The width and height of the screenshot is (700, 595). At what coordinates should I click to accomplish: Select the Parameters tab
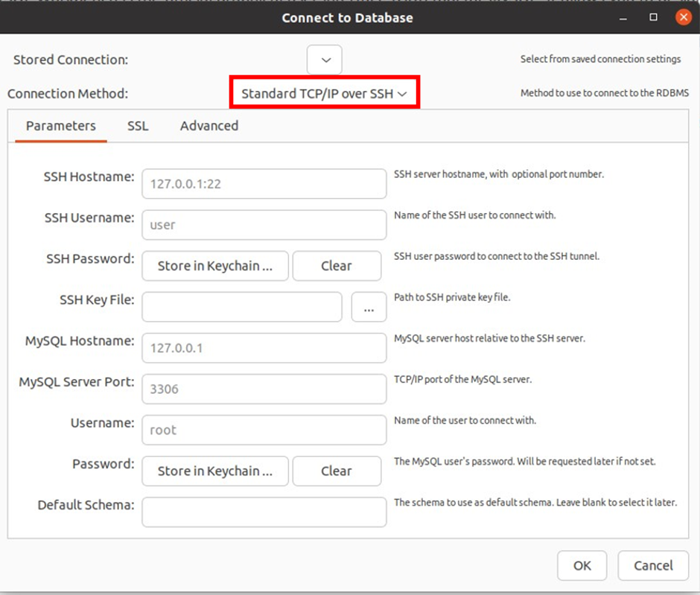(61, 126)
